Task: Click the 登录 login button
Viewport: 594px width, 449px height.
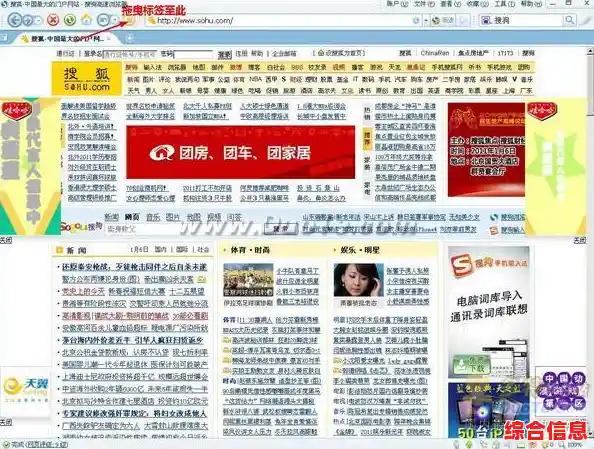Action: point(225,54)
